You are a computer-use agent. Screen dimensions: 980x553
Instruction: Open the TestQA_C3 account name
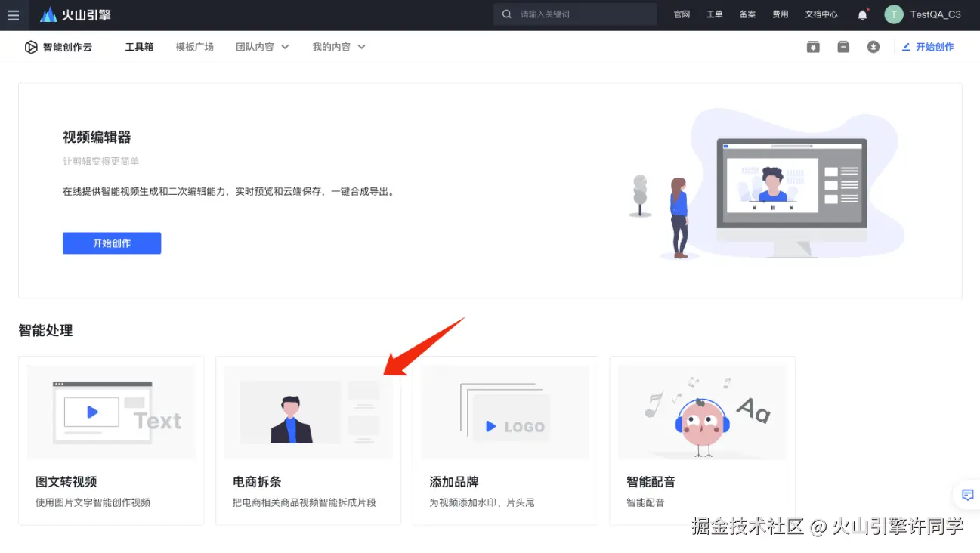point(935,14)
